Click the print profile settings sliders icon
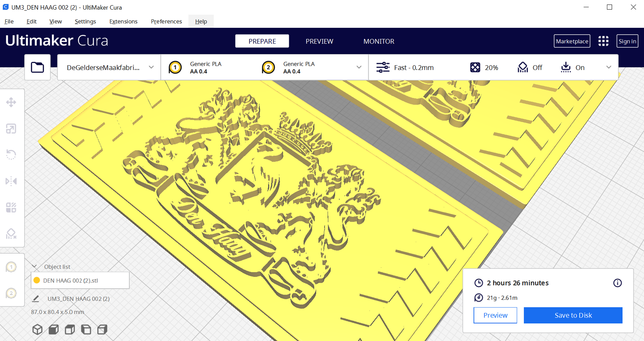 383,67
